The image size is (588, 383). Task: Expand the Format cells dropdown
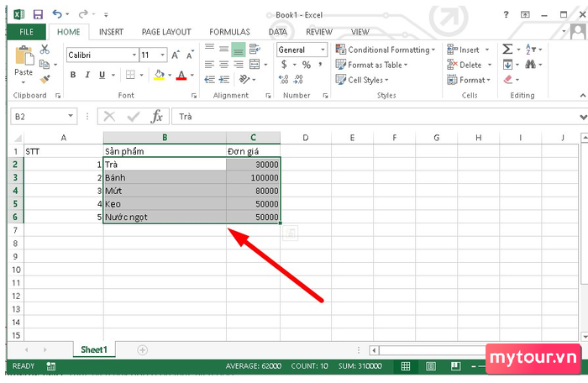[469, 80]
